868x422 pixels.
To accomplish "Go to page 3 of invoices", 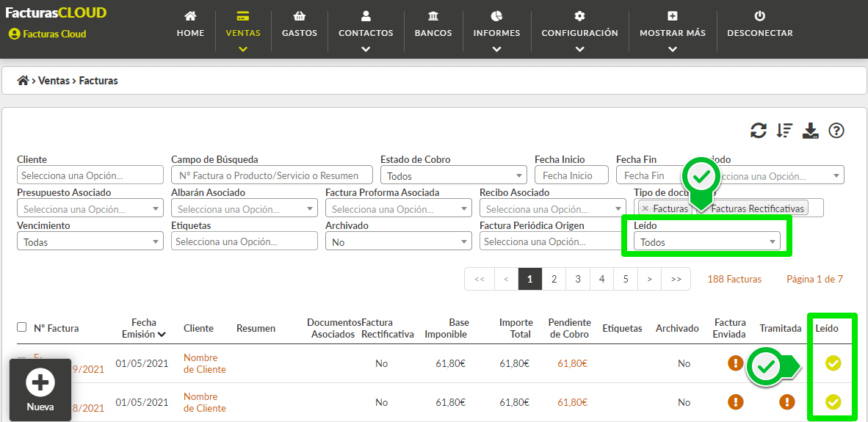I will 577,280.
